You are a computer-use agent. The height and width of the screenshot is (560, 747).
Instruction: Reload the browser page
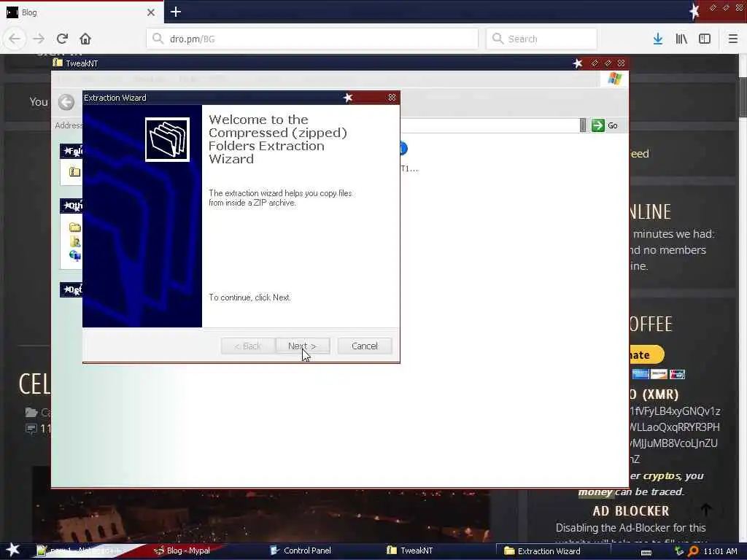pyautogui.click(x=62, y=39)
